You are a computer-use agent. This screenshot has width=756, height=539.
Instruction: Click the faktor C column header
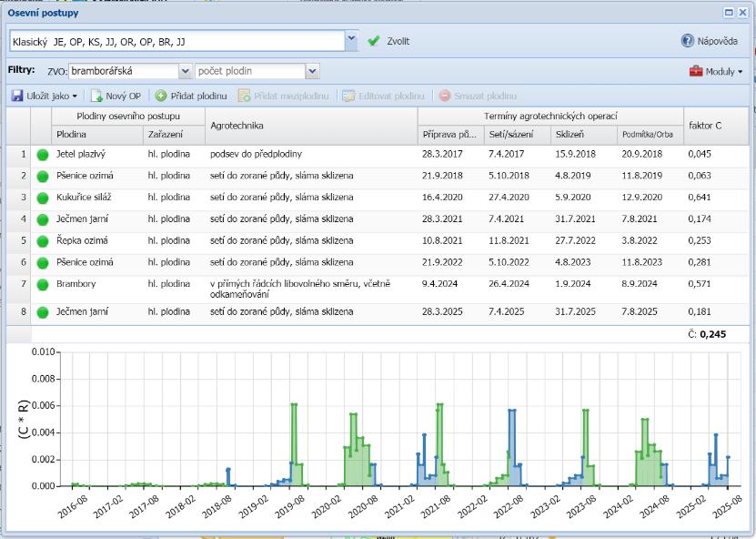coord(716,126)
